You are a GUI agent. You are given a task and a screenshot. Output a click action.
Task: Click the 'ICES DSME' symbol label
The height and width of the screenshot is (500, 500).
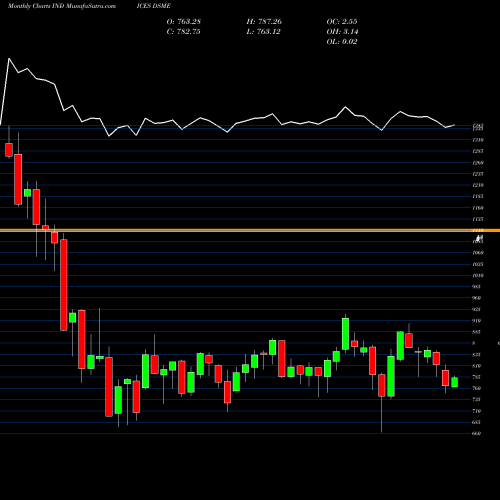[154, 6]
